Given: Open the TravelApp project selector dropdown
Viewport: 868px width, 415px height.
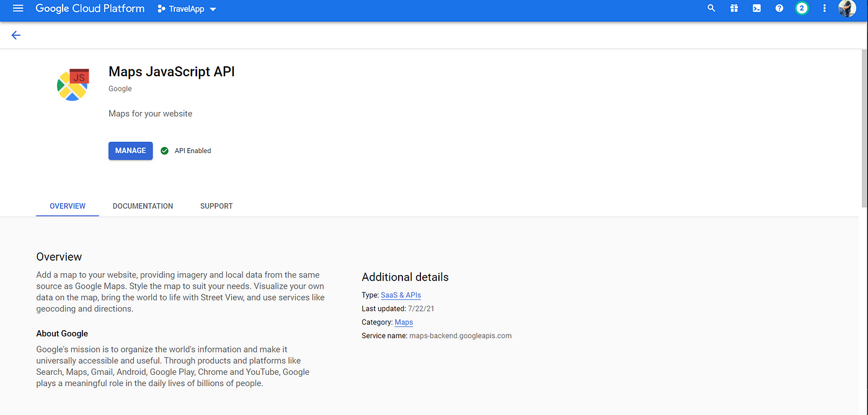Looking at the screenshot, I should coord(187,9).
